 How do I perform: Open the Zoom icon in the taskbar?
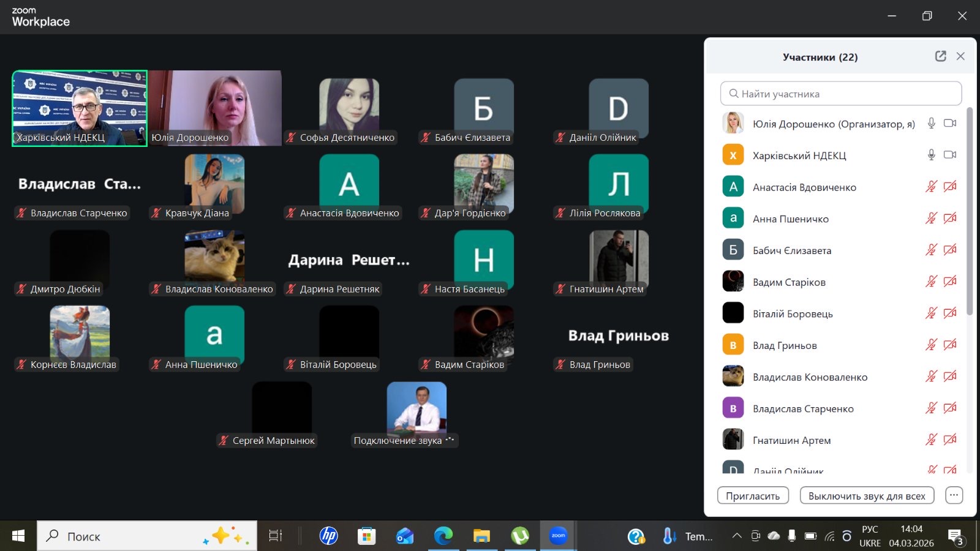(x=558, y=536)
